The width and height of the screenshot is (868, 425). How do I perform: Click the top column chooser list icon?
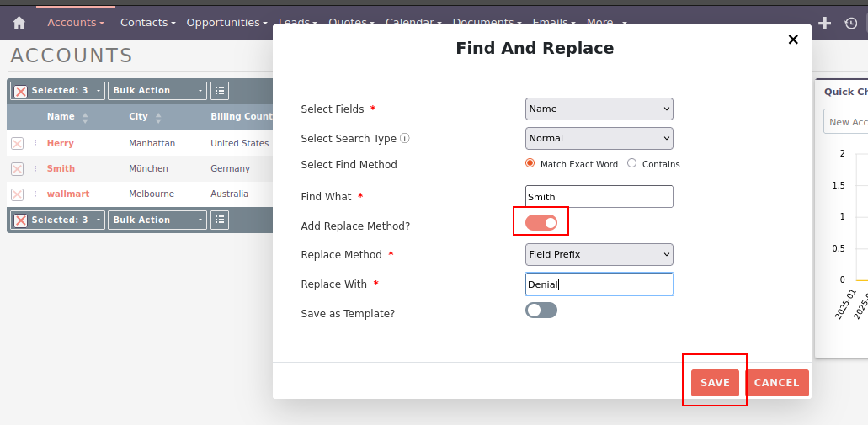pos(220,90)
